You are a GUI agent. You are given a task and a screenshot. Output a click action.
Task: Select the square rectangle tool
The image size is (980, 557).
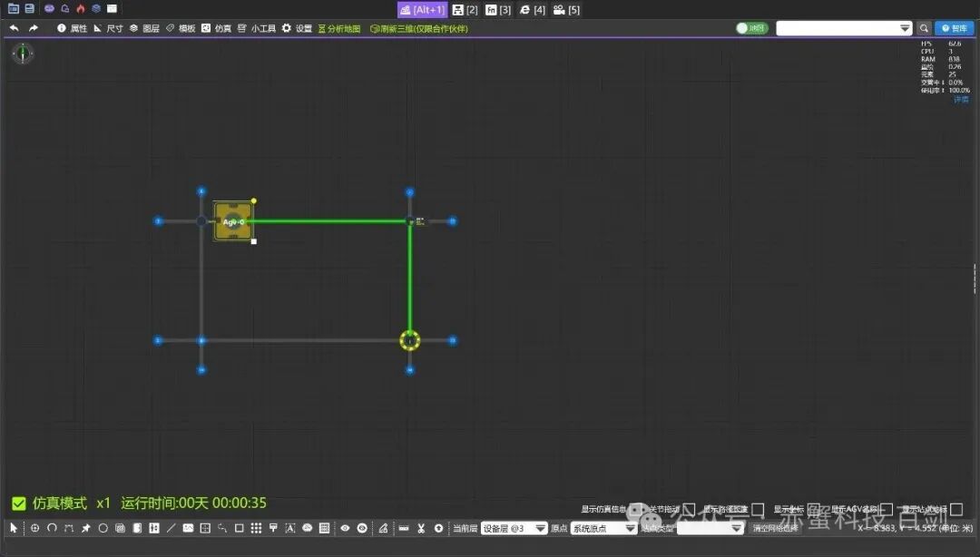[x=239, y=528]
